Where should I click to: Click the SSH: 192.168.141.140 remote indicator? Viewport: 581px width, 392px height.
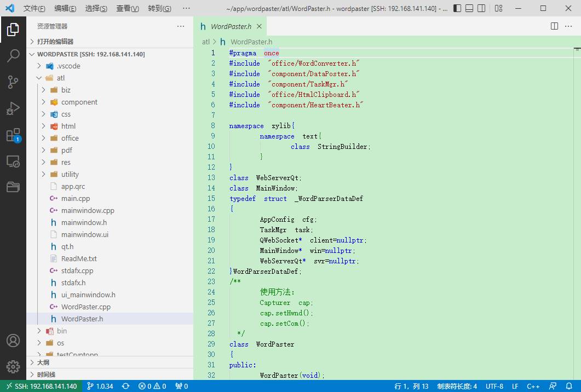pos(42,386)
